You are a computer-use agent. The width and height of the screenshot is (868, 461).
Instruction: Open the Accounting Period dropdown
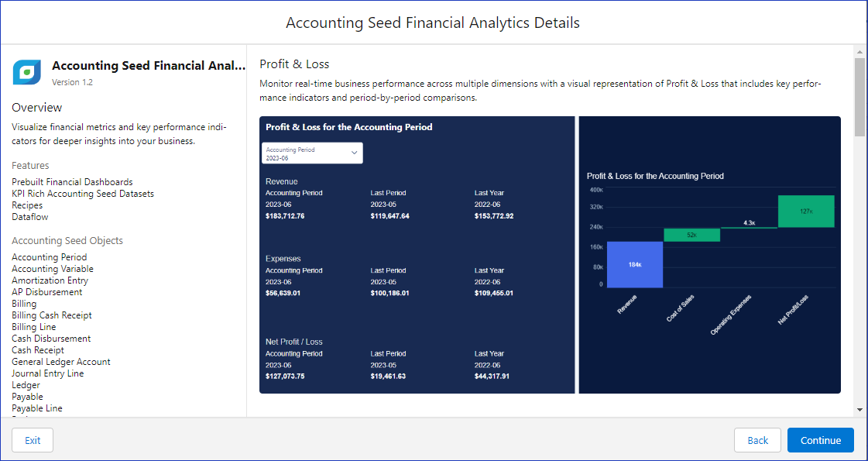click(312, 153)
